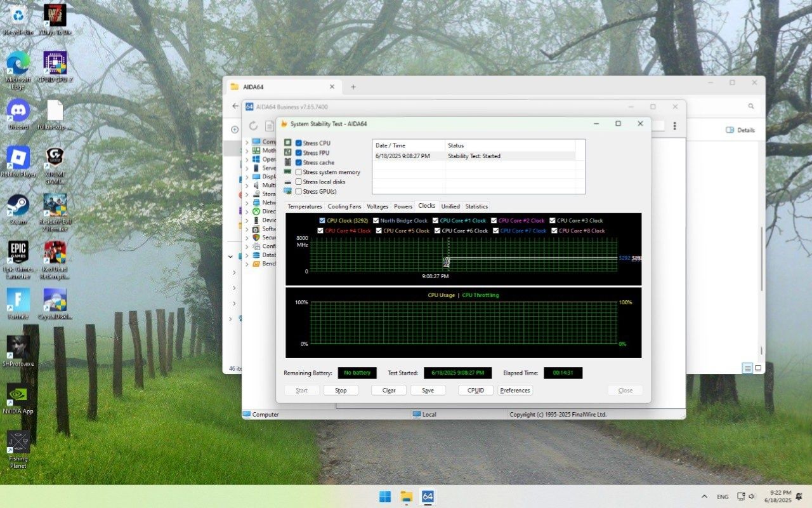The height and width of the screenshot is (508, 812).
Task: Toggle North Bridge Clock graph checkbox
Action: click(x=376, y=220)
